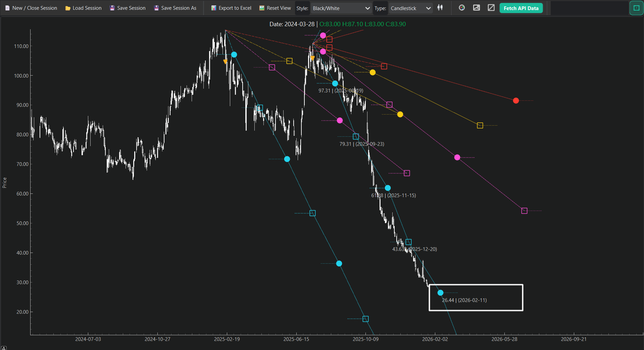Select the leftmost magenta square marker near 103
The height and width of the screenshot is (350, 644).
272,67
